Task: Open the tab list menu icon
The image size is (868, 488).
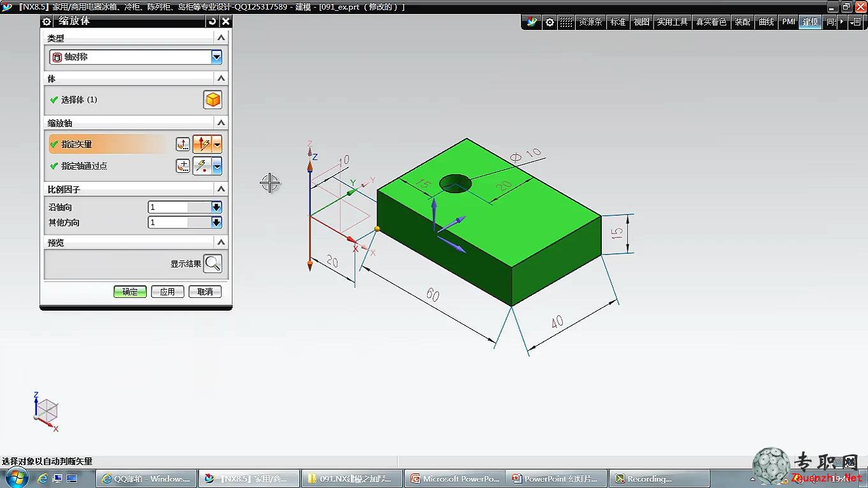Action: [x=855, y=22]
